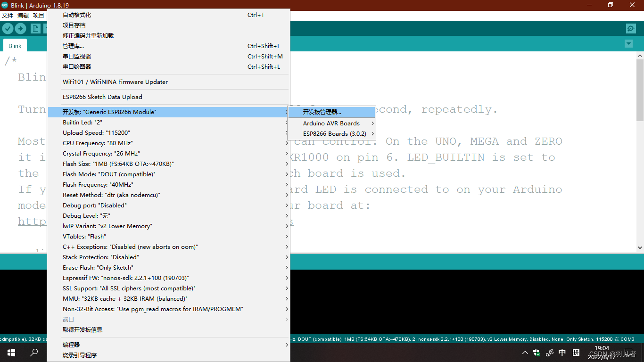The image size is (644, 362).
Task: Click editor scrollbar down arrow
Action: coord(640,247)
